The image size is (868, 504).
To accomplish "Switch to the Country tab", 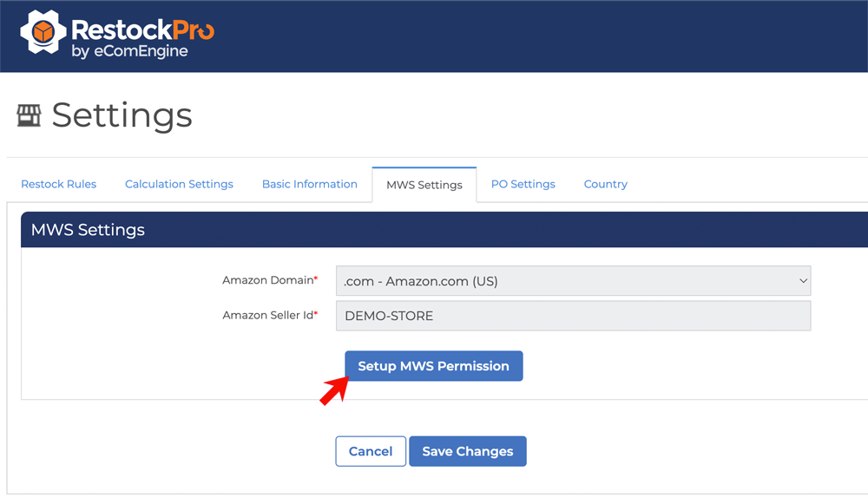I will tap(605, 184).
